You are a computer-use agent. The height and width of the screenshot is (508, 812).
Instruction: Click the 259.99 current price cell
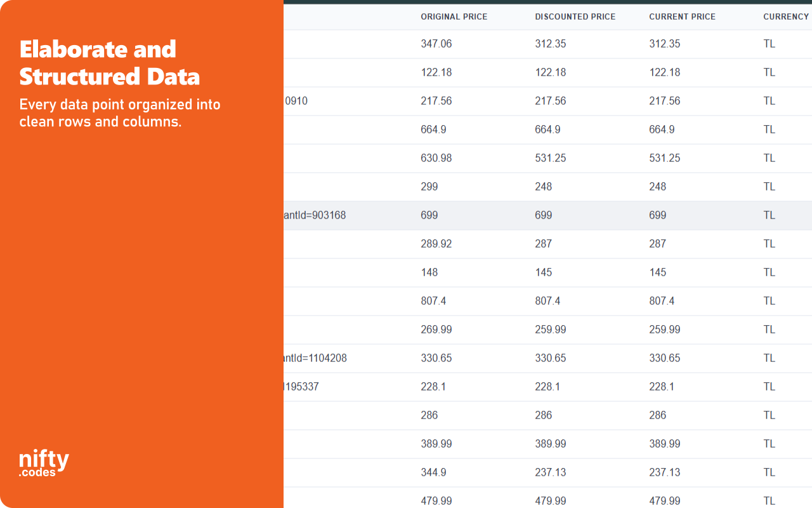[x=664, y=330]
